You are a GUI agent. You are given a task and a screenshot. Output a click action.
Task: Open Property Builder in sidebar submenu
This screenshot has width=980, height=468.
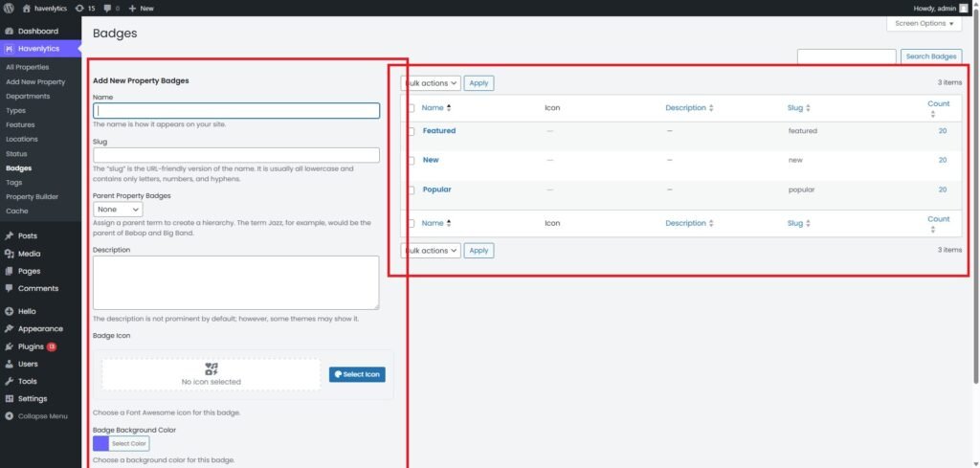[x=32, y=196]
